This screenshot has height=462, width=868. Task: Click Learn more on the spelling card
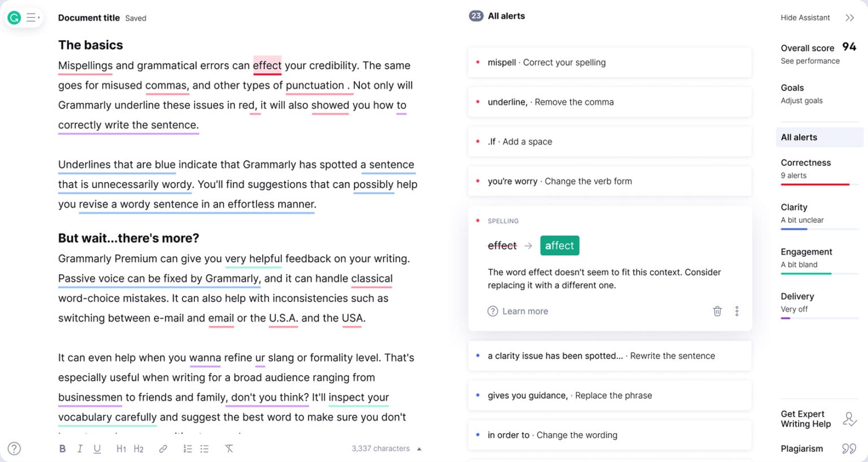(518, 311)
